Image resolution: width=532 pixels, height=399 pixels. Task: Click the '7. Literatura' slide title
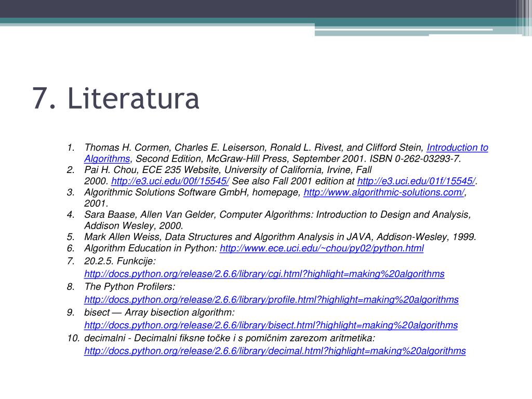pos(116,98)
